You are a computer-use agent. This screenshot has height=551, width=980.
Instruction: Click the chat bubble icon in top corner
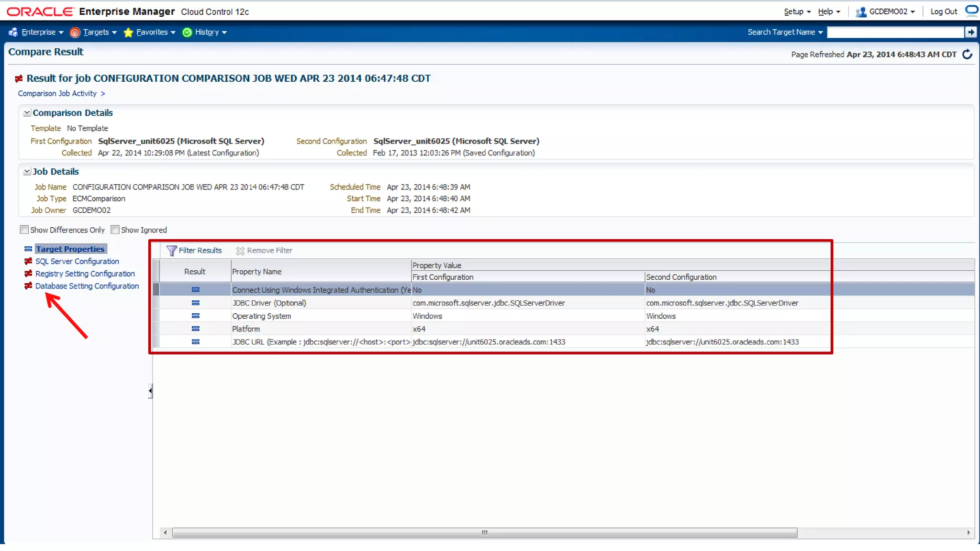tap(972, 11)
